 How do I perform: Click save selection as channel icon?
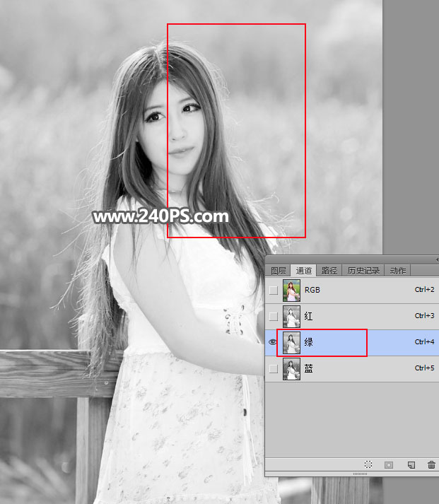coord(389,464)
